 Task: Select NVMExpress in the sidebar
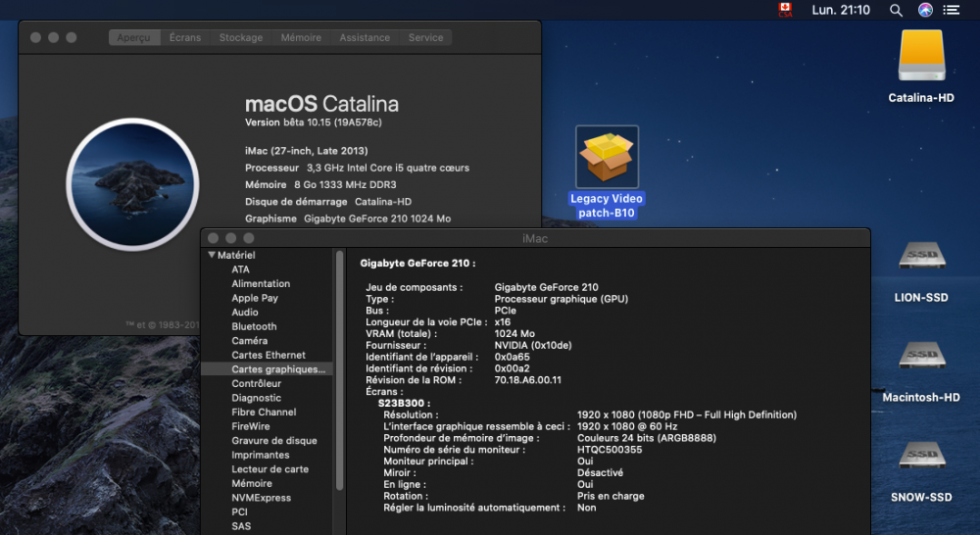point(262,498)
